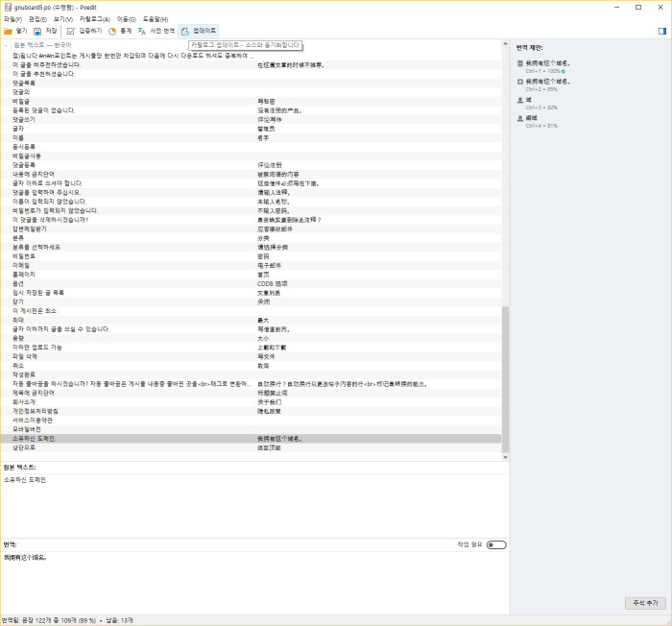Click the Update (업데이트) catalog icon
Screen dimensions: 672x626
(186, 31)
